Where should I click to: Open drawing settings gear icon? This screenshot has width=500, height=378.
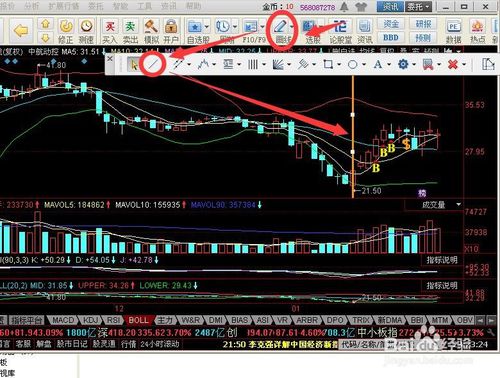point(403,64)
